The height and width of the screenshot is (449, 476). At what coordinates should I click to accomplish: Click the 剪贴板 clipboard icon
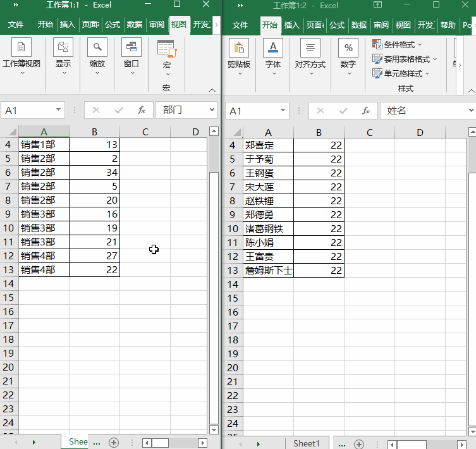[239, 47]
